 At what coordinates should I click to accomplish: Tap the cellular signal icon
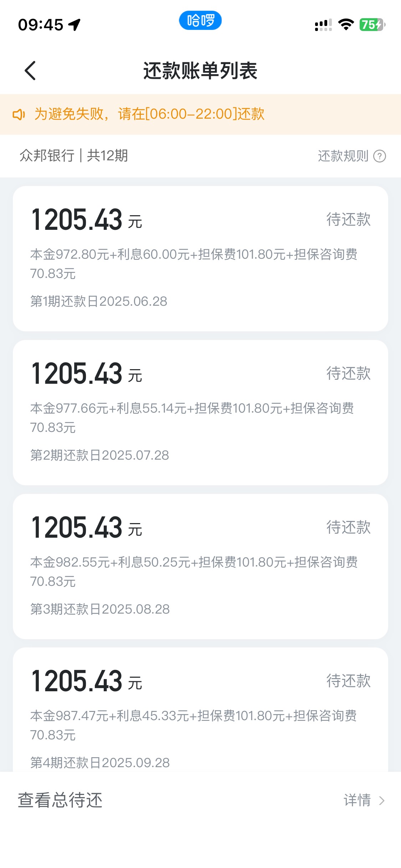(x=323, y=25)
